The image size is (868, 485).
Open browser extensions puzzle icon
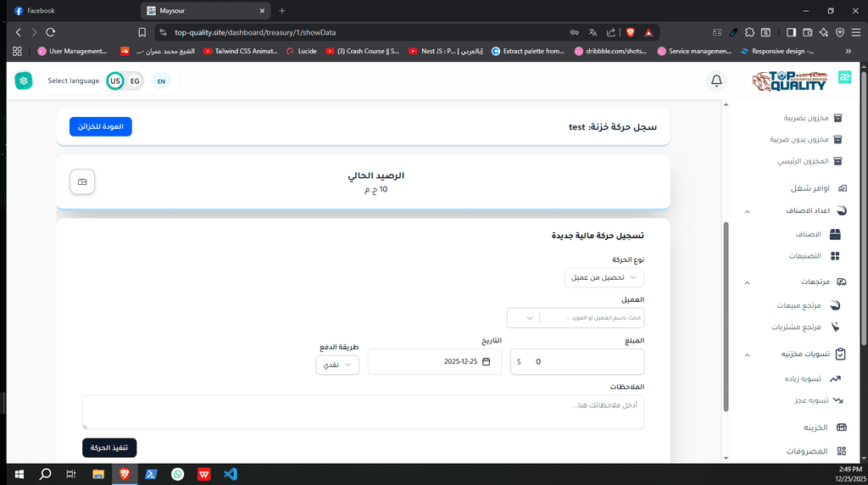(749, 33)
